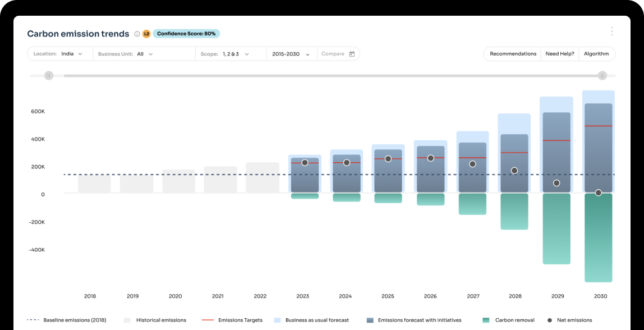This screenshot has height=330, width=644.
Task: Click the orange L2 badge
Action: [146, 34]
